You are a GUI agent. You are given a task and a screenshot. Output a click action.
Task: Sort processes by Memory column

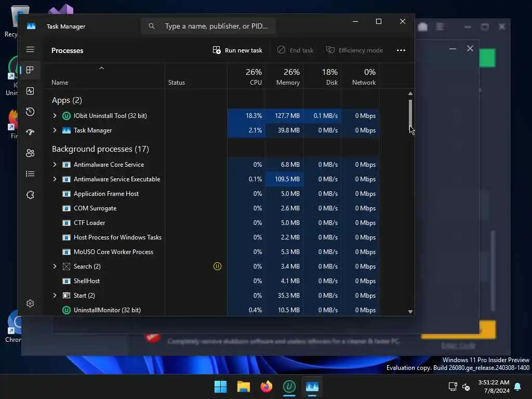(288, 77)
